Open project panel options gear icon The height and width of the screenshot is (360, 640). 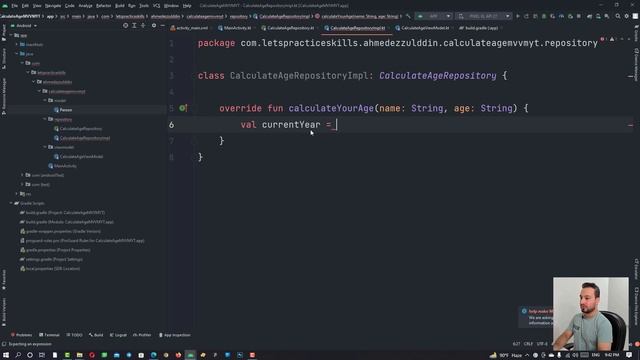tap(154, 26)
